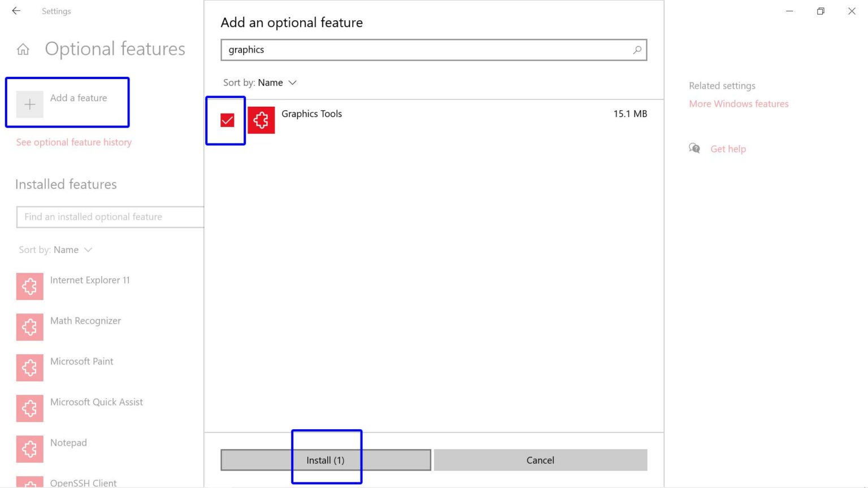Click the plus icon for Add a feature
The width and height of the screenshot is (868, 488).
point(30,104)
